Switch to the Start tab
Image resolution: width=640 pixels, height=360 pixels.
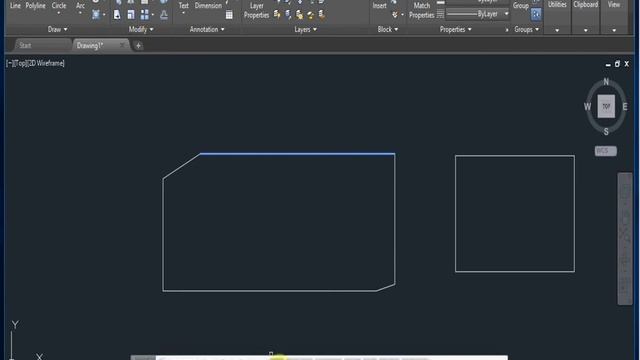coord(42,45)
